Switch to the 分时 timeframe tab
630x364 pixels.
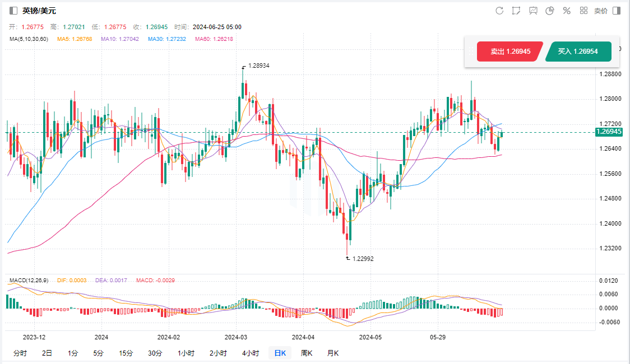pyautogui.click(x=20, y=353)
